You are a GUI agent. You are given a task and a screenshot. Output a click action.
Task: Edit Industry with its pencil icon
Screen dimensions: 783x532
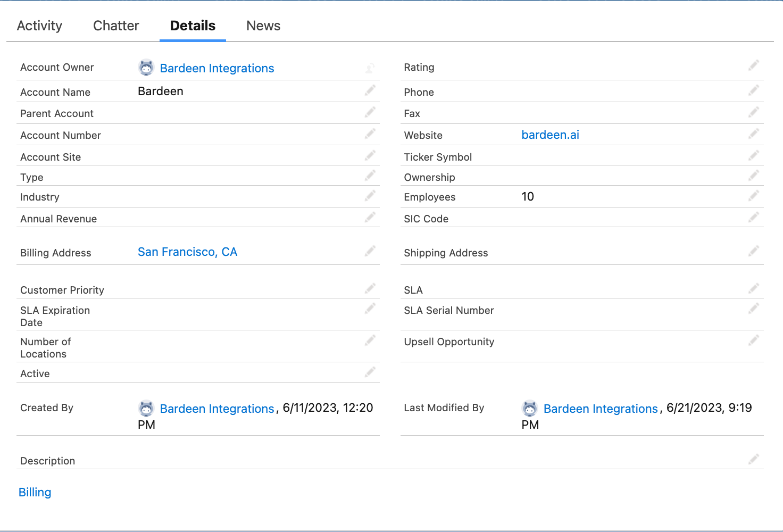[370, 196]
